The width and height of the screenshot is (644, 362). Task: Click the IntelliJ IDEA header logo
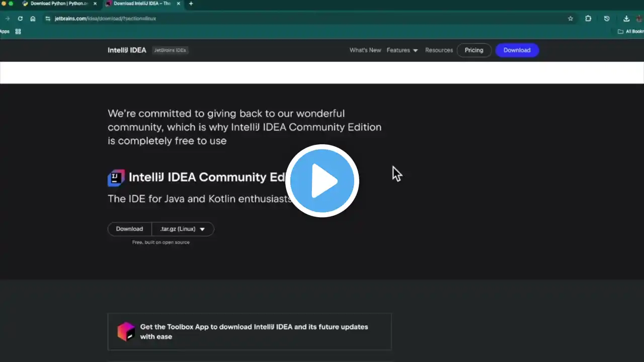click(127, 50)
